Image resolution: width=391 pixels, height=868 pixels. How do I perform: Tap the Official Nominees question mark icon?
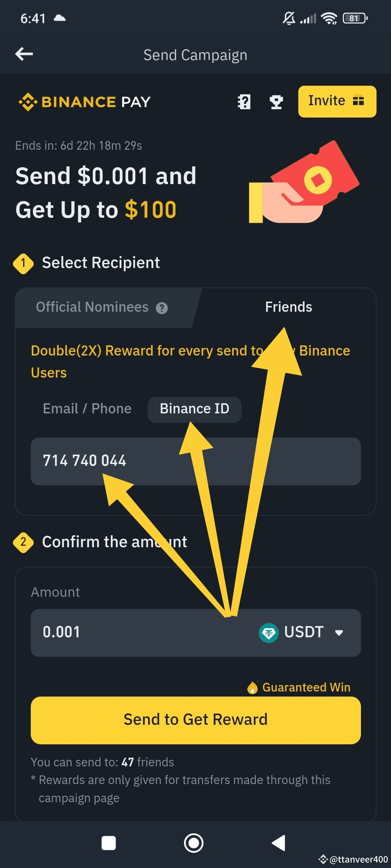tap(162, 308)
